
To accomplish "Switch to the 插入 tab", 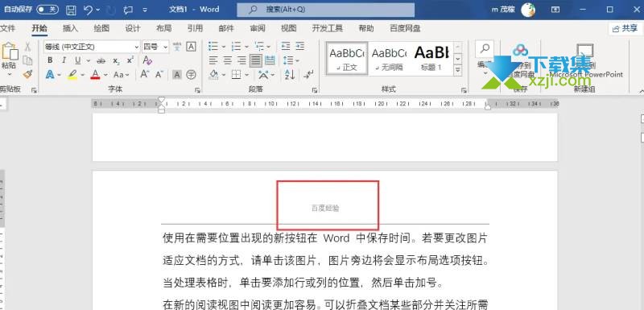I will click(x=70, y=28).
